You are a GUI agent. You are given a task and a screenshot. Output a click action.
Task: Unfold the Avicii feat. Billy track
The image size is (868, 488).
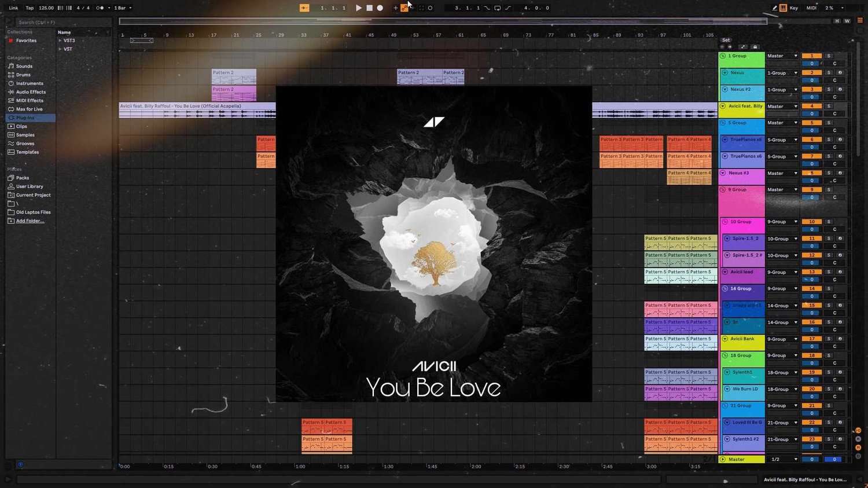pos(723,107)
